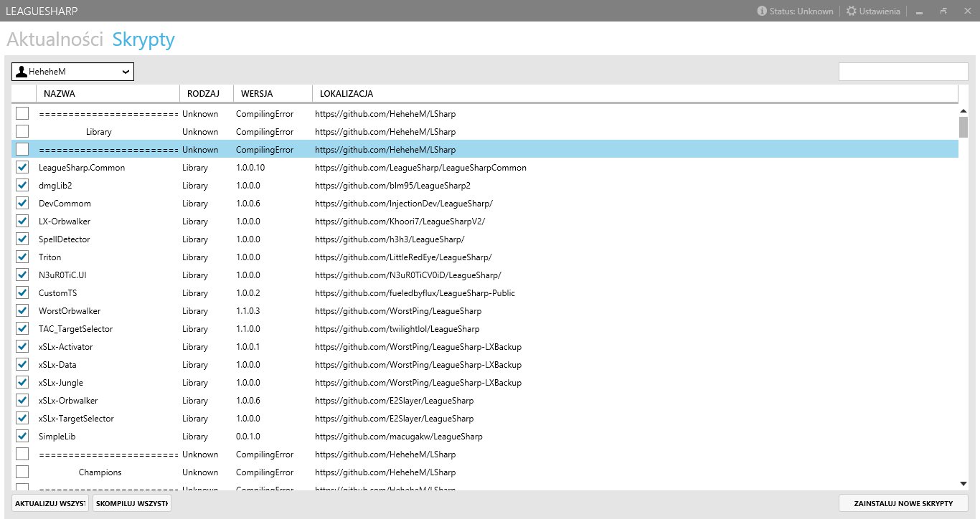Close the LeagueSharp window
The image size is (980, 519).
(x=968, y=11)
